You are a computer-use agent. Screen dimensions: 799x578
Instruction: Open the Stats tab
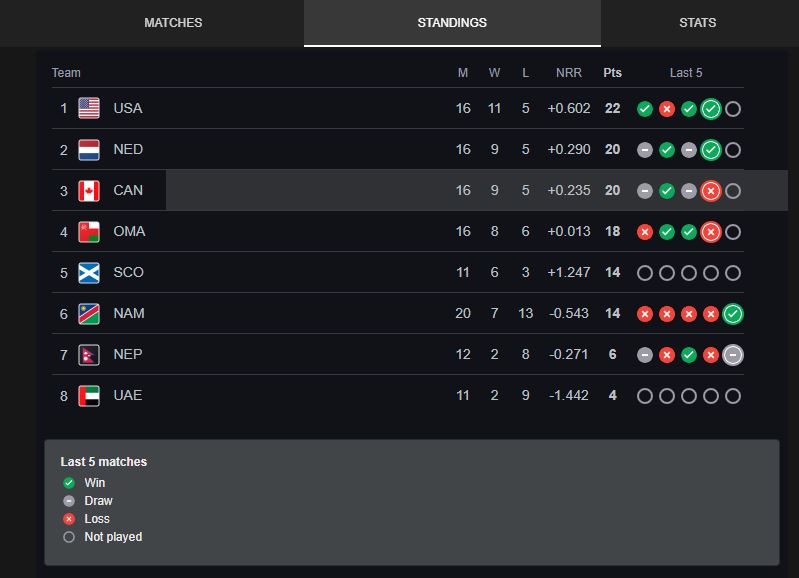tap(697, 22)
